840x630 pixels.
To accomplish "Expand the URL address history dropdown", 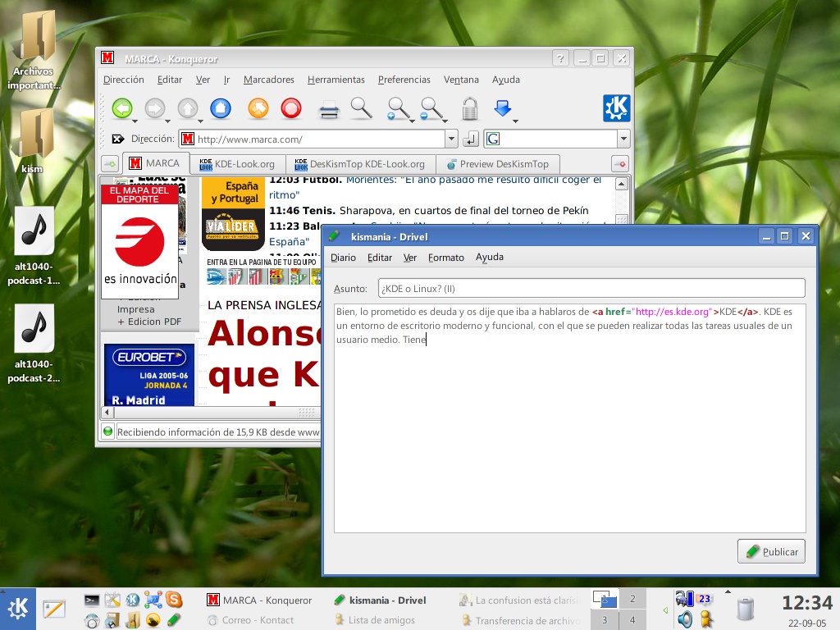I will coord(452,139).
